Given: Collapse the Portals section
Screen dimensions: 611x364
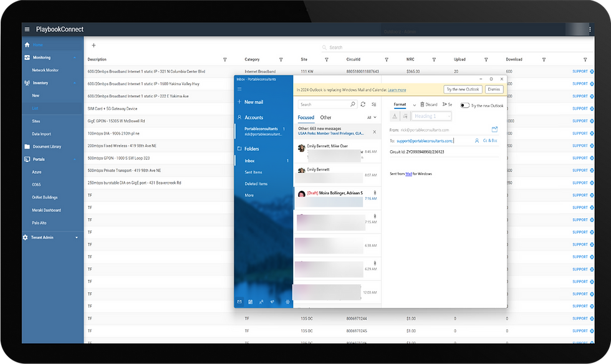Looking at the screenshot, I should click(74, 160).
